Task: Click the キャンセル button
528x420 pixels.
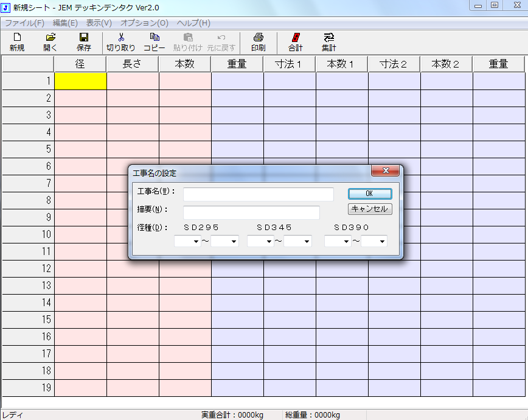Action: (x=370, y=209)
